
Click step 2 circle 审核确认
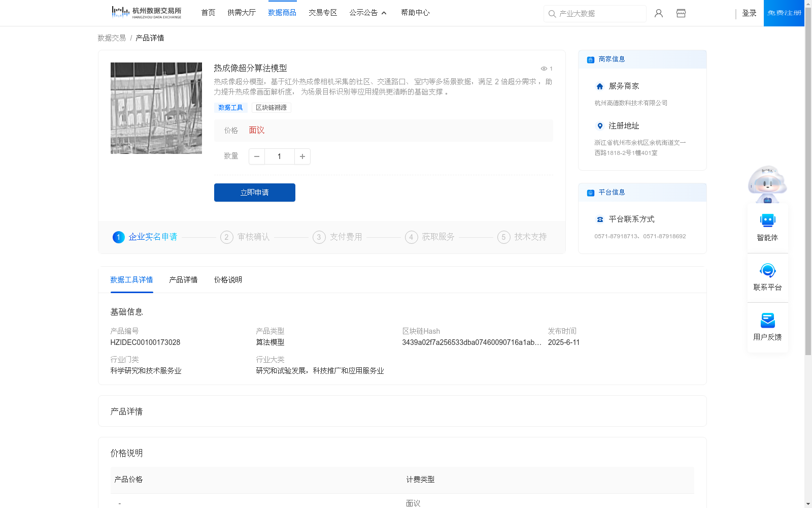[227, 237]
